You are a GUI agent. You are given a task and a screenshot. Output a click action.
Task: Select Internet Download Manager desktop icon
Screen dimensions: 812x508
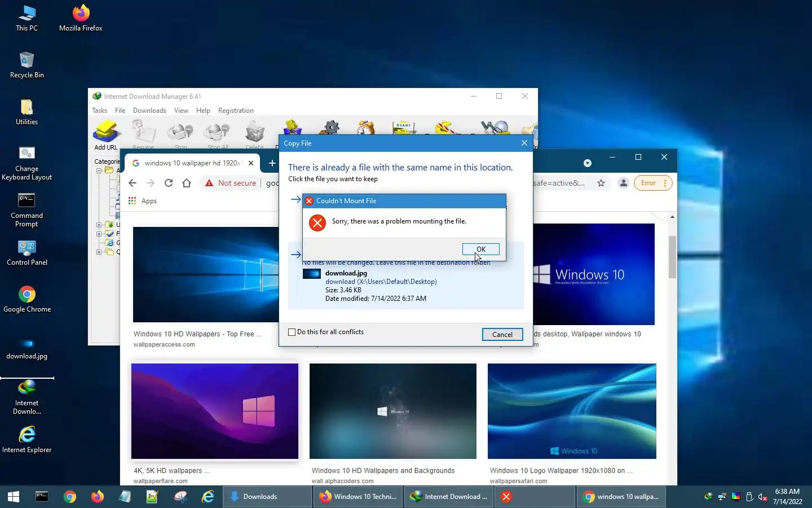[27, 397]
